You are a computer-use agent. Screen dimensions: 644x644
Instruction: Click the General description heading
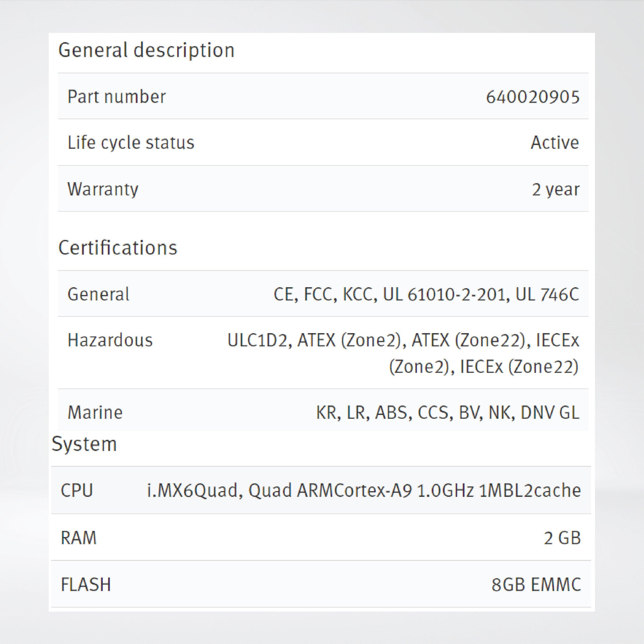[146, 51]
